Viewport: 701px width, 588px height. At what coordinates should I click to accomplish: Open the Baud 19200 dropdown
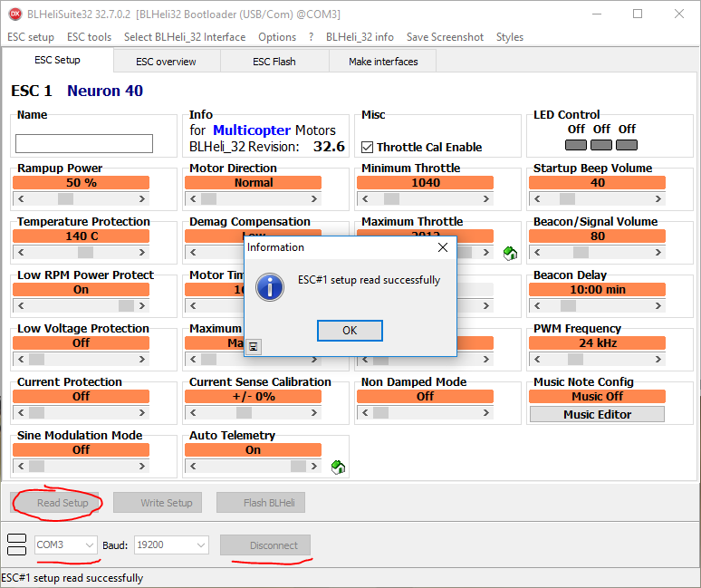click(x=201, y=545)
